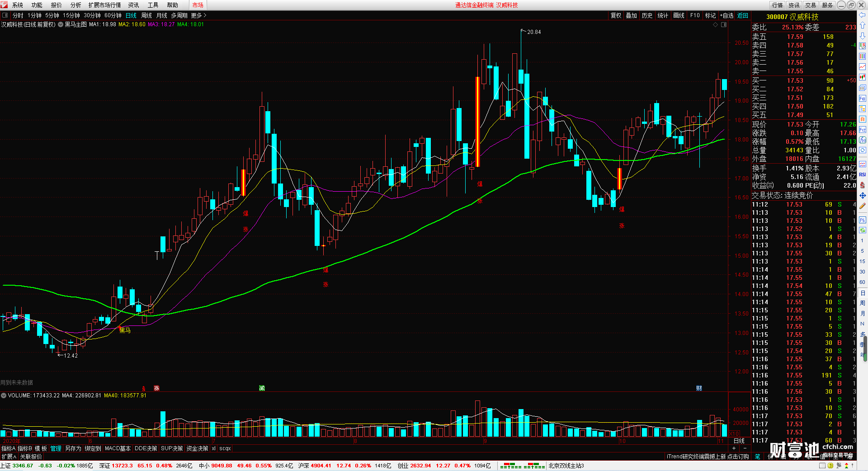868x471 pixels.
Task: Click the candlestick chart icon in sidebar
Action: pyautogui.click(x=862, y=77)
